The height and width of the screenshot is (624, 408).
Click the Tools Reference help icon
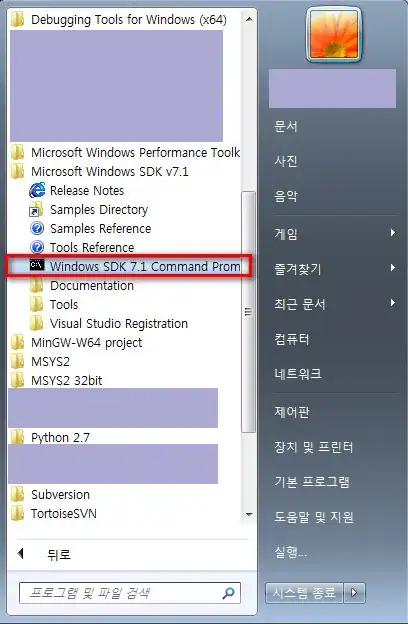(37, 248)
